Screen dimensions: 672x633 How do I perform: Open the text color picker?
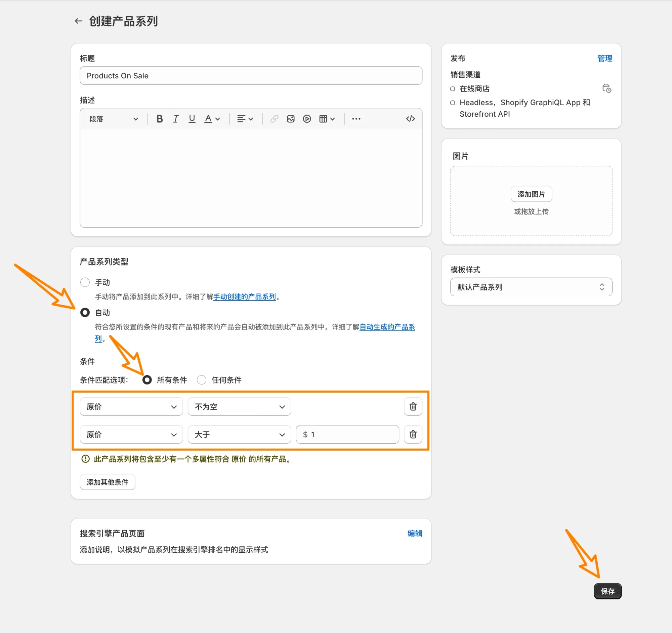[212, 119]
